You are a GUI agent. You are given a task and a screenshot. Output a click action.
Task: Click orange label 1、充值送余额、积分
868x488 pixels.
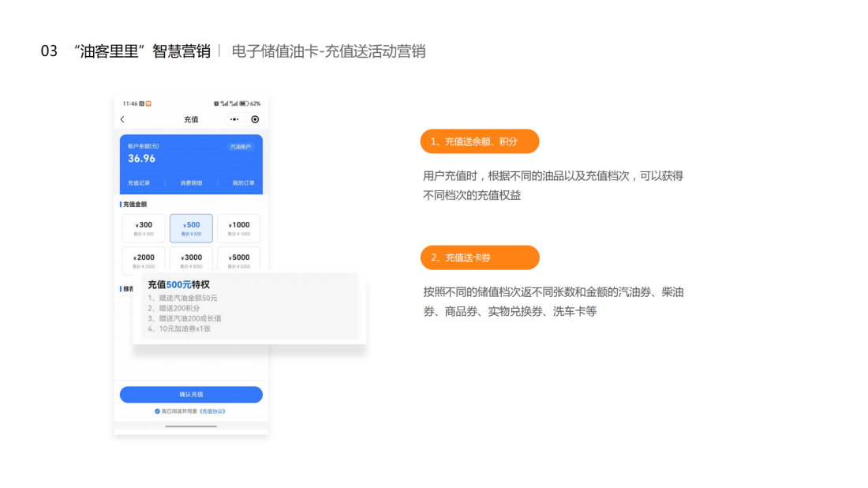tap(480, 141)
